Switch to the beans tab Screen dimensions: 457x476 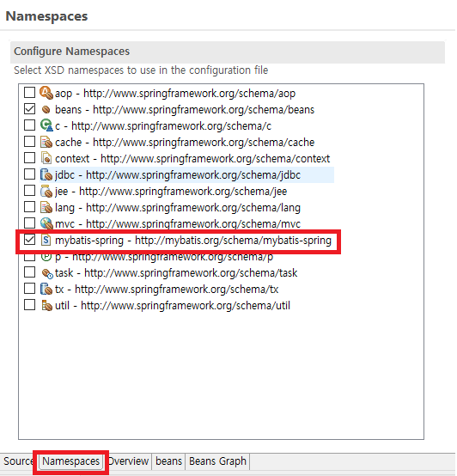[168, 461]
